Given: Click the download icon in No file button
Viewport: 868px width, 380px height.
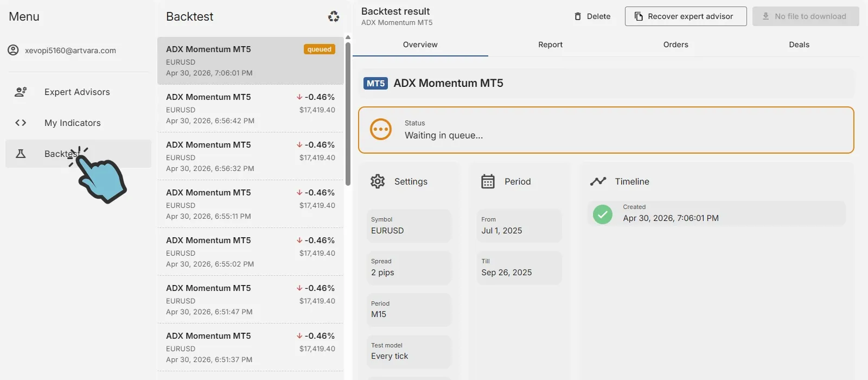Looking at the screenshot, I should 765,16.
